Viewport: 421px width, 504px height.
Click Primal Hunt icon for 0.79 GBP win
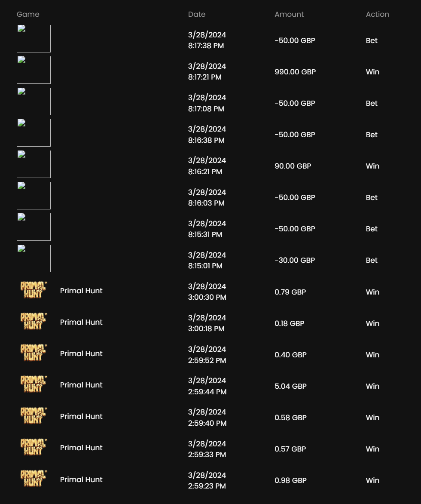pos(34,291)
